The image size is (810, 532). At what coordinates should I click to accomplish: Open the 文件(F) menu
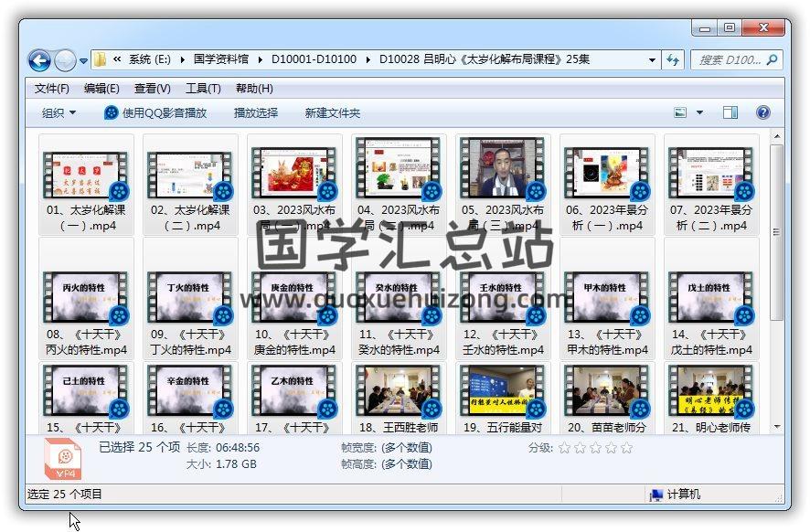point(52,89)
